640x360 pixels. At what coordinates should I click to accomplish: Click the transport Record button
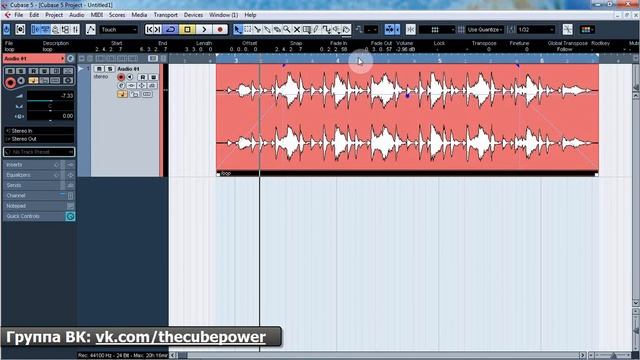220,29
